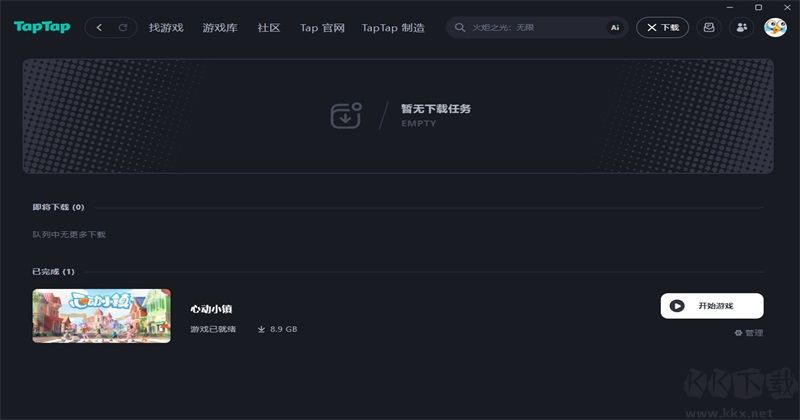
Task: Refresh the page with the reload icon
Action: (123, 28)
